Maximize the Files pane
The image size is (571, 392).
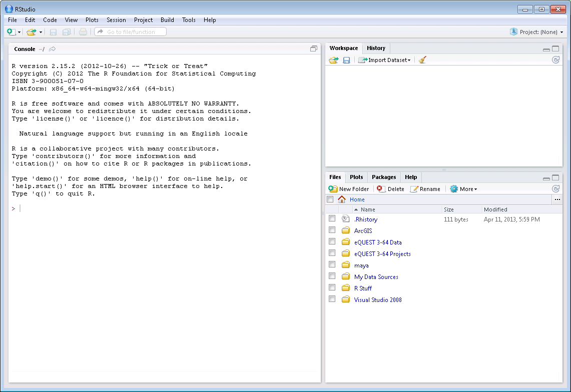[x=555, y=177]
